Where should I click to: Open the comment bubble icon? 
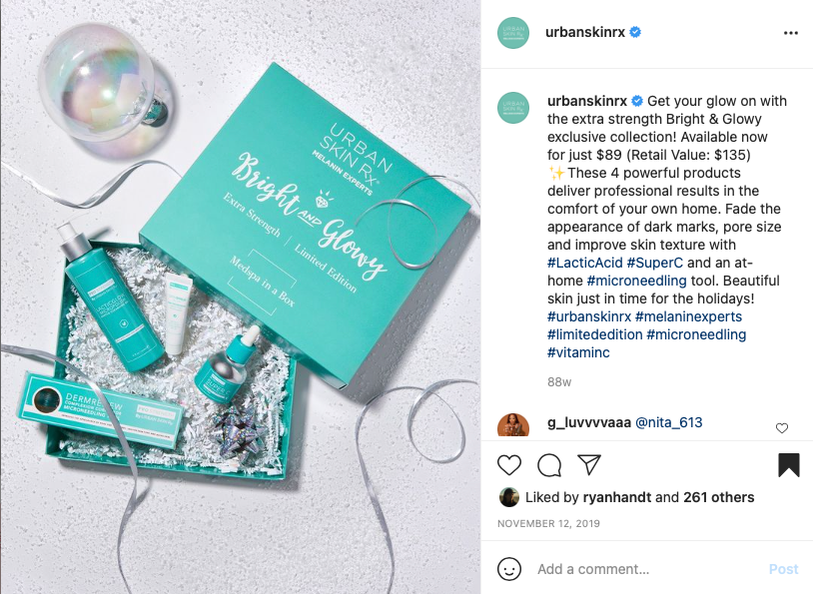[x=549, y=465]
